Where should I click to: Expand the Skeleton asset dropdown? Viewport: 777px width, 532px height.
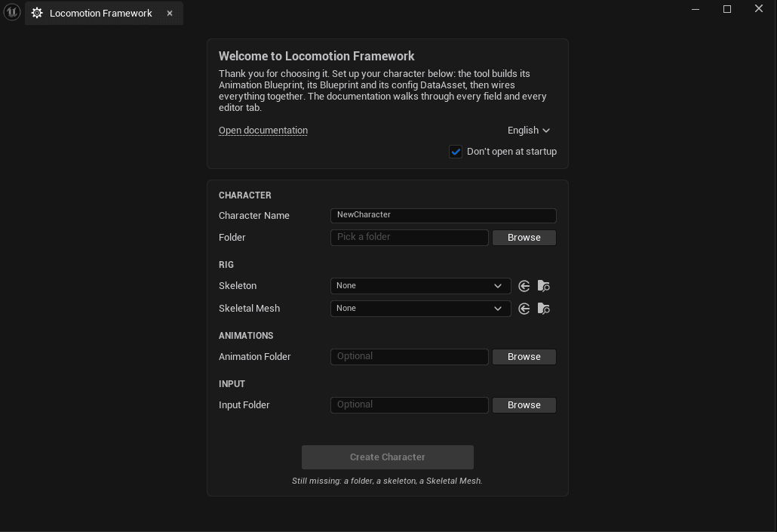(420, 286)
